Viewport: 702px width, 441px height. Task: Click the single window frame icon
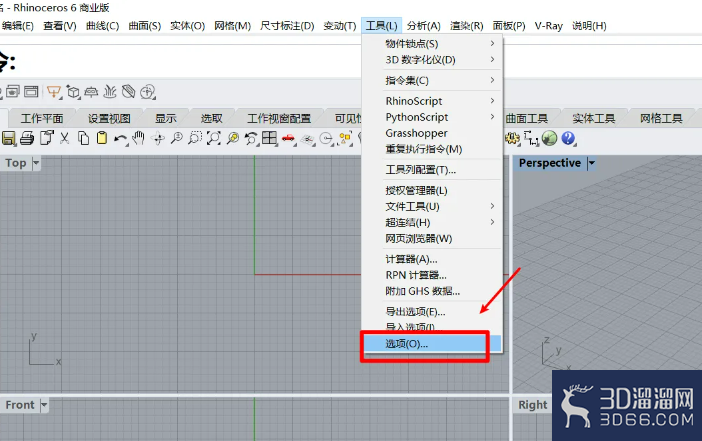31,92
